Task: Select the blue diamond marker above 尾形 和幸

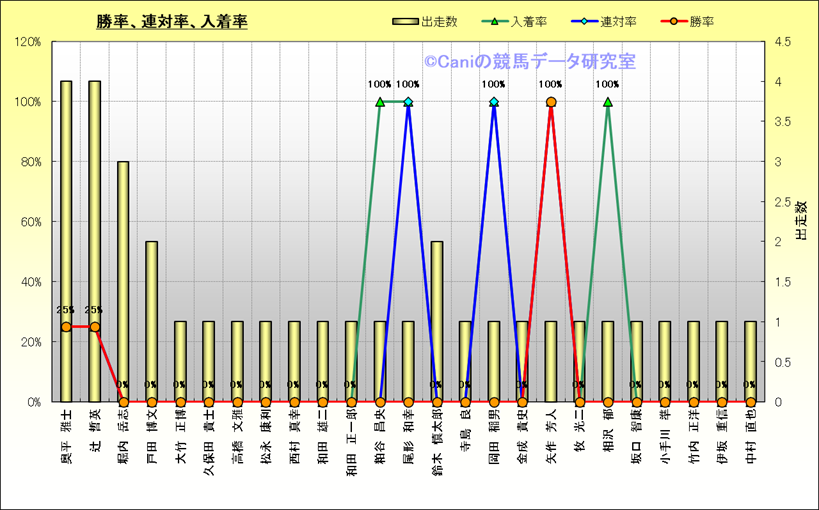Action: tap(408, 102)
